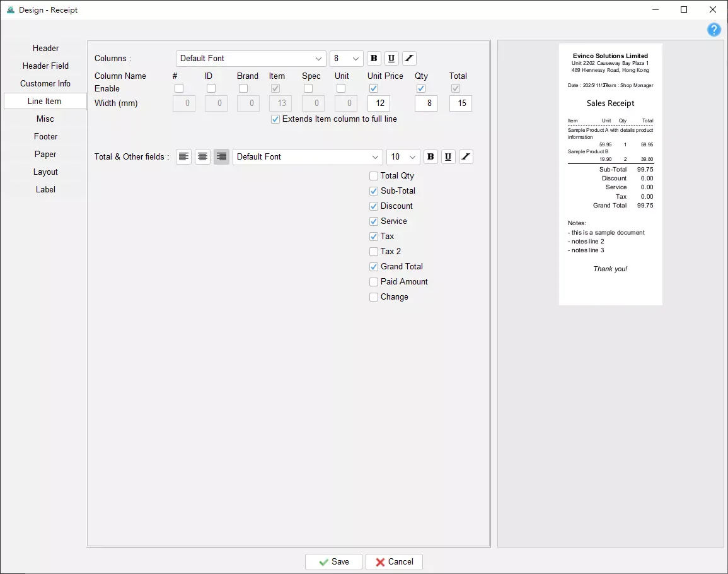728x574 pixels.
Task: Click the app icon in title bar
Action: [x=11, y=9]
